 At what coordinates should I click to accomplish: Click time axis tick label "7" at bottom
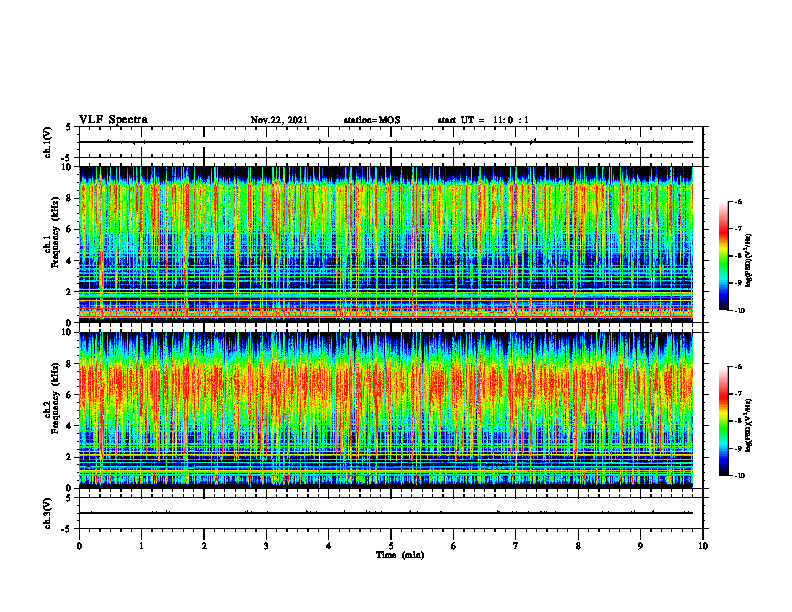point(516,546)
